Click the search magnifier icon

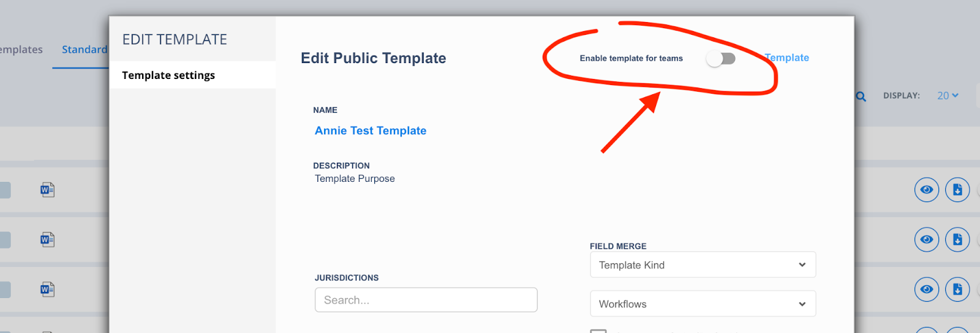[861, 97]
